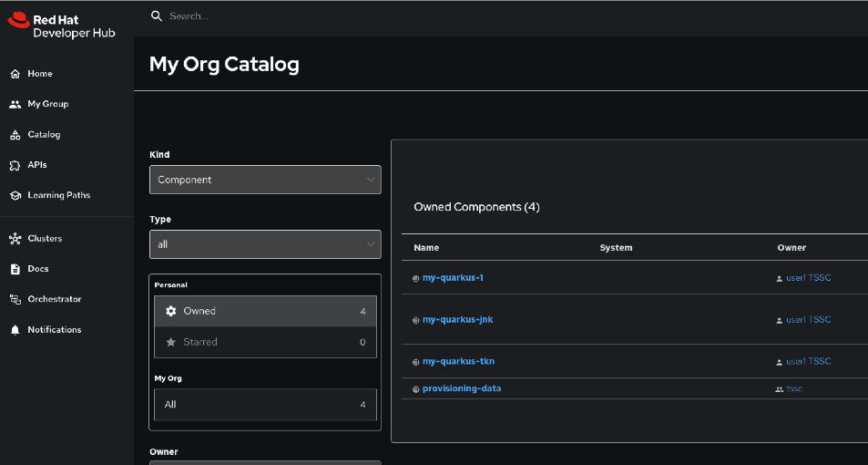This screenshot has height=465, width=868.
Task: Click the Docs document icon
Action: pos(15,269)
